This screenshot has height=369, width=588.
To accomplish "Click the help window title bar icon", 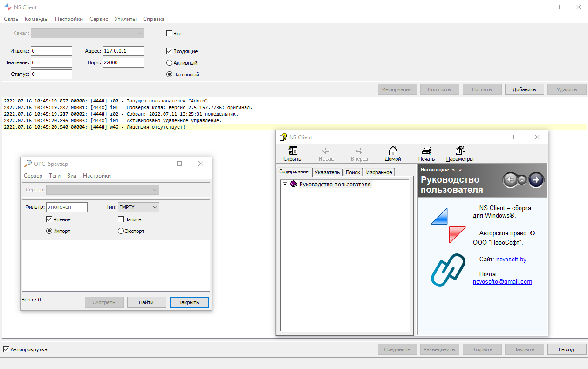I will 283,137.
